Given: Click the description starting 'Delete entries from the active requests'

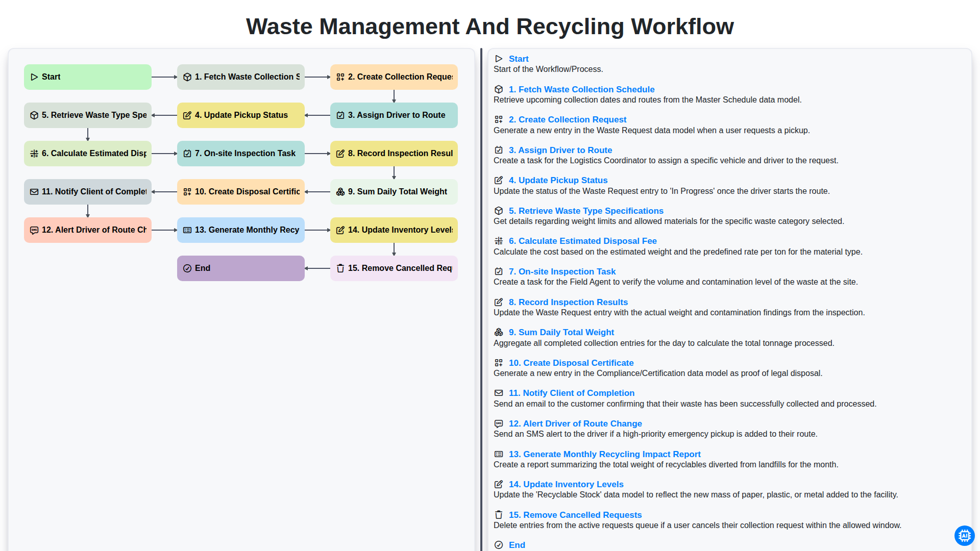Looking at the screenshot, I should pos(698,525).
